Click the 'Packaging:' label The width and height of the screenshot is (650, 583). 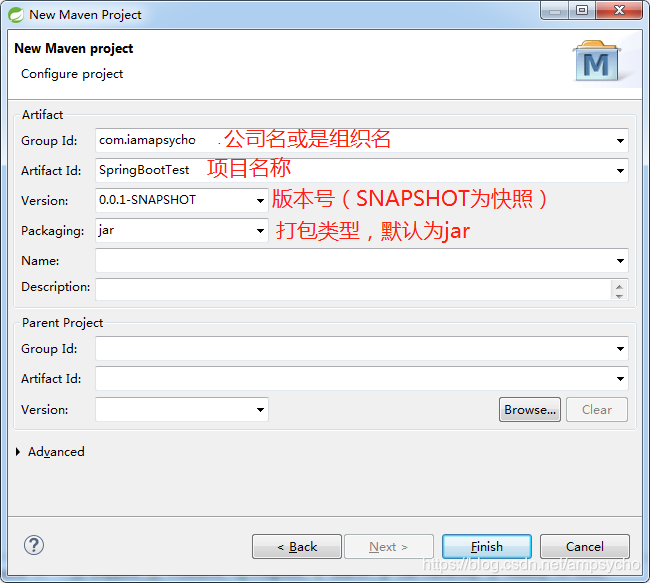[x=53, y=231]
